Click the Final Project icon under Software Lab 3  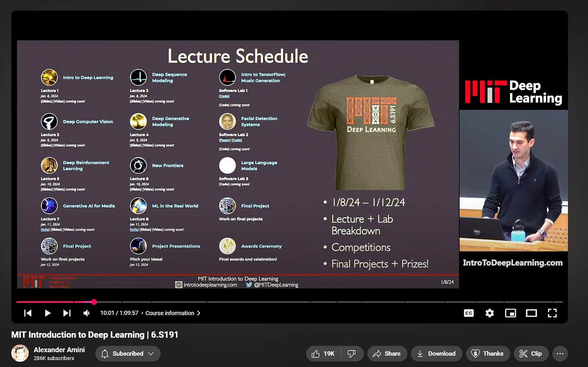tap(227, 206)
